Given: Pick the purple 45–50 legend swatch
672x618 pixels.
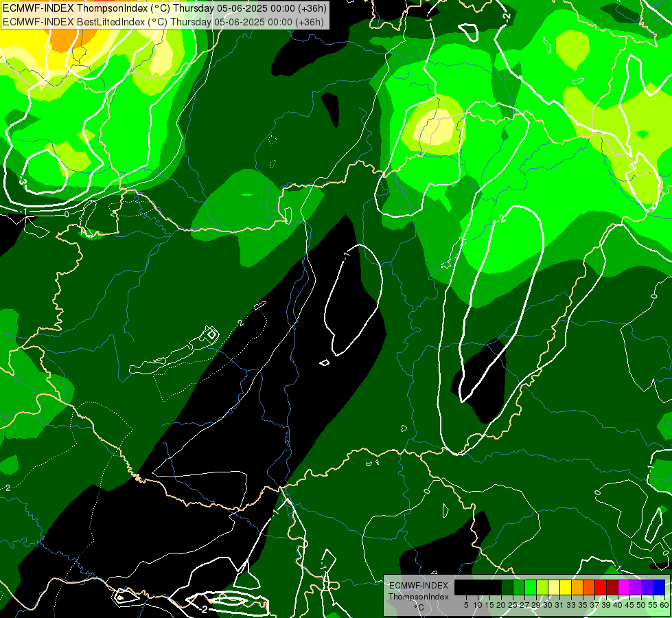Looking at the screenshot, I should (x=636, y=587).
